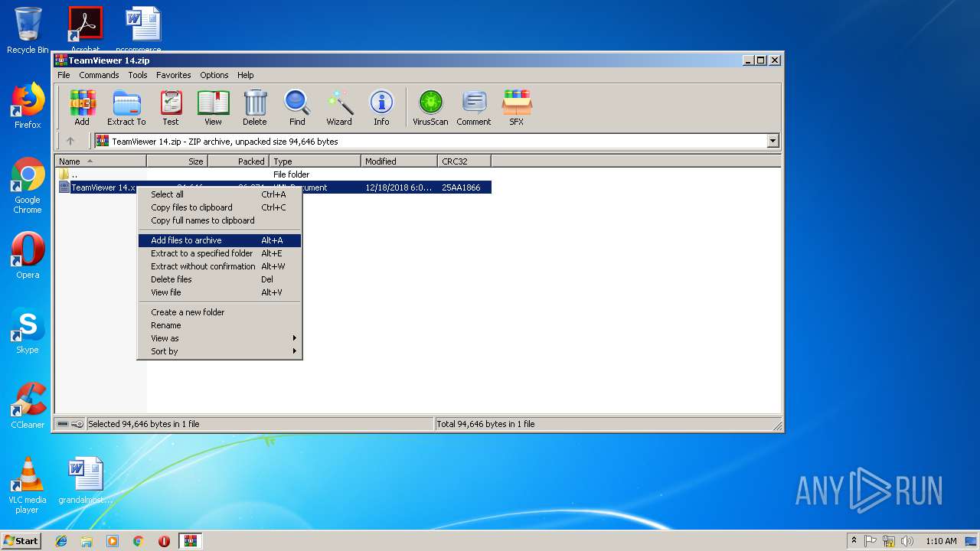The image size is (980, 551).
Task: Open Acrobat Reader desktop shortcut
Action: [x=85, y=28]
